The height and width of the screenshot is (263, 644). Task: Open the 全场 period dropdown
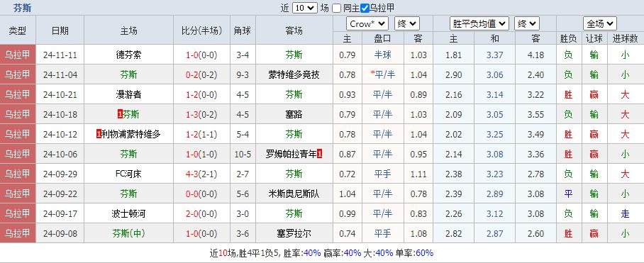[x=600, y=24]
